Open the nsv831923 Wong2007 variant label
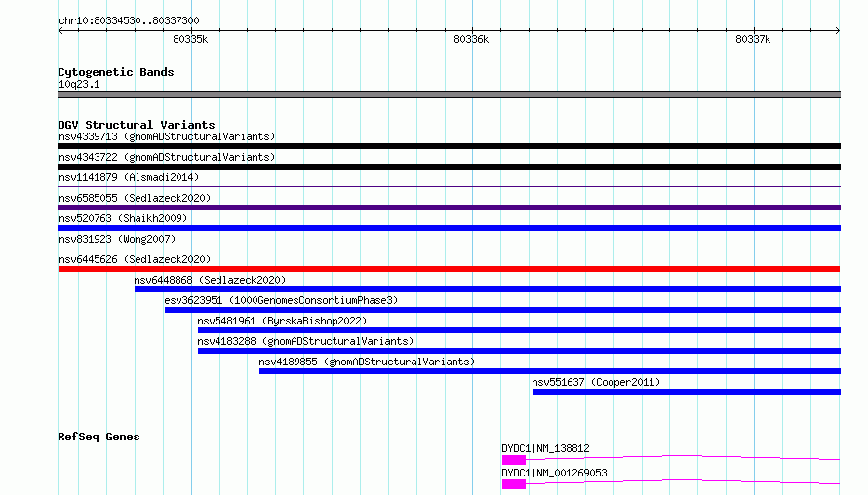868x495 pixels. click(x=117, y=239)
